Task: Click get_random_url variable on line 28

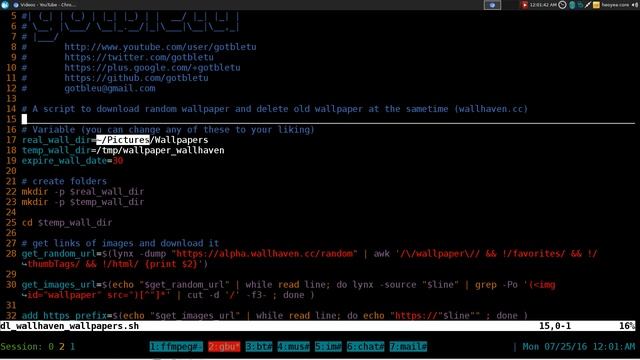Action: pyautogui.click(x=59, y=253)
